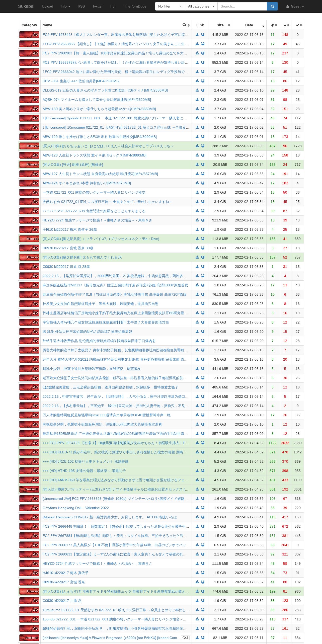Open the ThePornDude navbar link
This screenshot has height=644, width=322.
pos(135,6)
